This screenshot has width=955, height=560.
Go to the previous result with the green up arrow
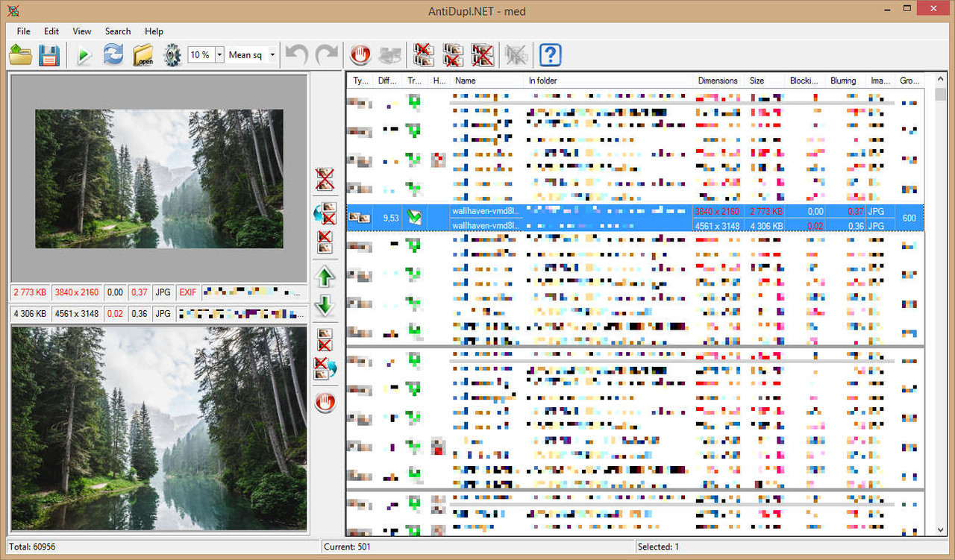[x=325, y=277]
